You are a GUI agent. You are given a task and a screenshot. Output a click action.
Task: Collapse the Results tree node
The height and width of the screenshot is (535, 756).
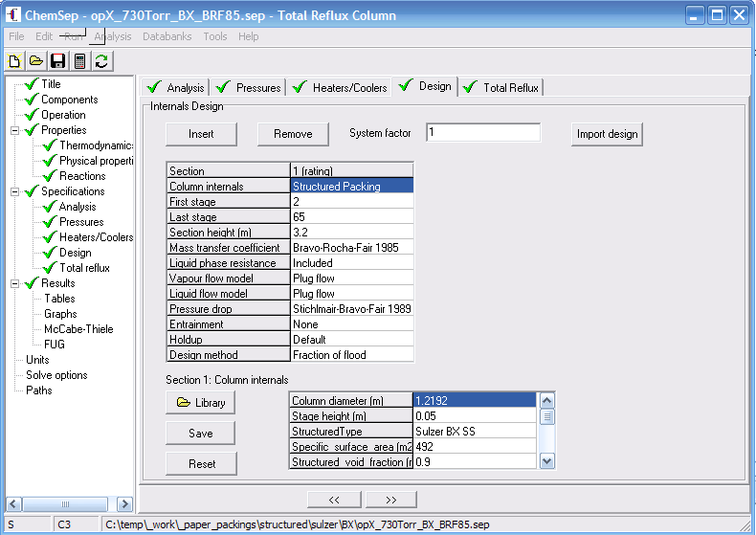15,283
